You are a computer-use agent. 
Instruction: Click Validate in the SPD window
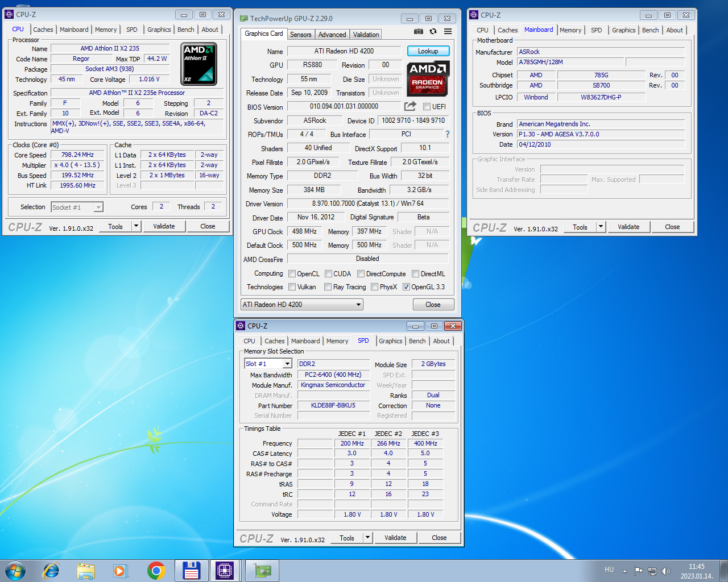(x=396, y=538)
